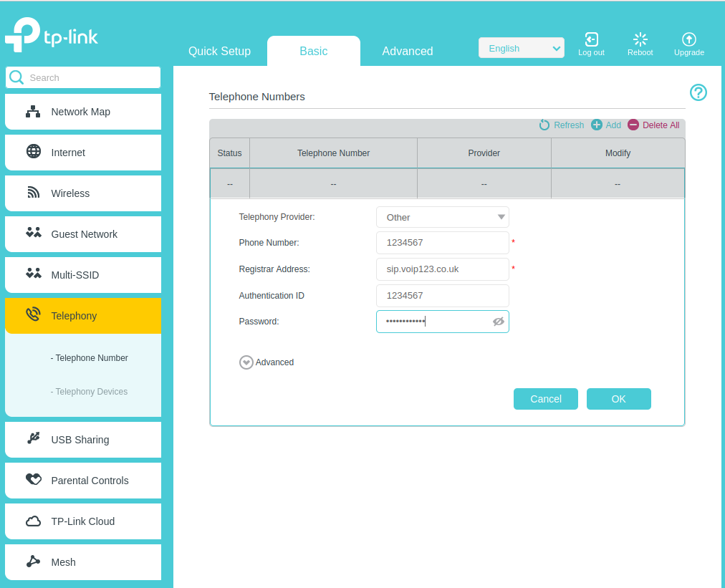Switch to the Advanced tab
Image resolution: width=725 pixels, height=588 pixels.
407,51
